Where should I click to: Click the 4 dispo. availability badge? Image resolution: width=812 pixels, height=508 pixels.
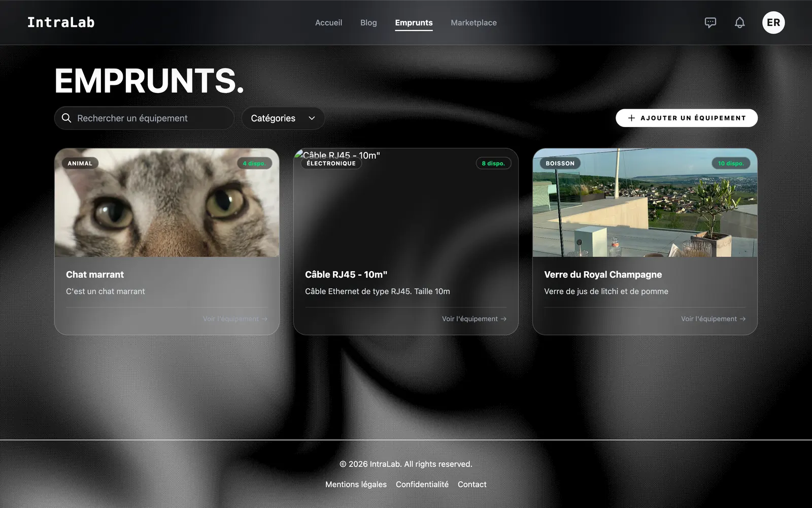click(x=254, y=163)
